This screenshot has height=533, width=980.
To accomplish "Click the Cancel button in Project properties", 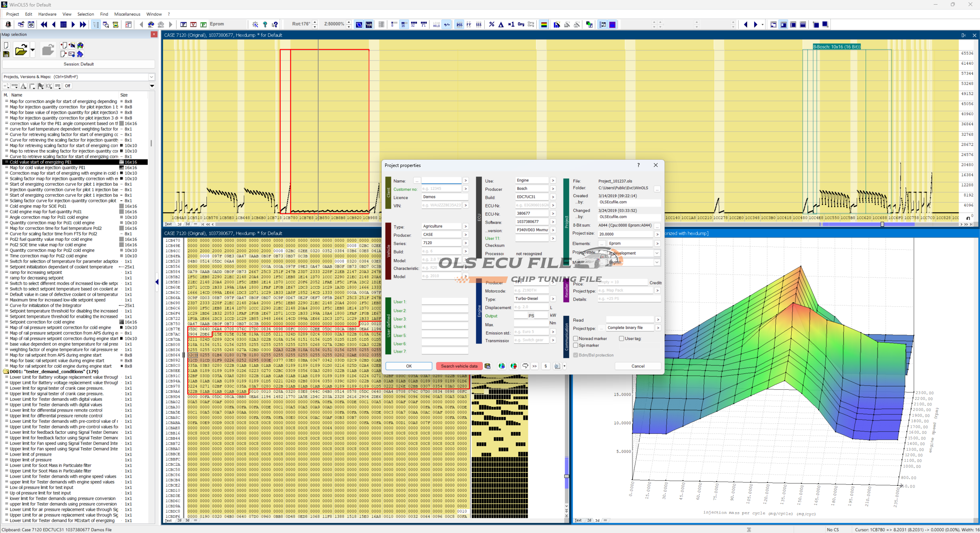I will pos(637,366).
